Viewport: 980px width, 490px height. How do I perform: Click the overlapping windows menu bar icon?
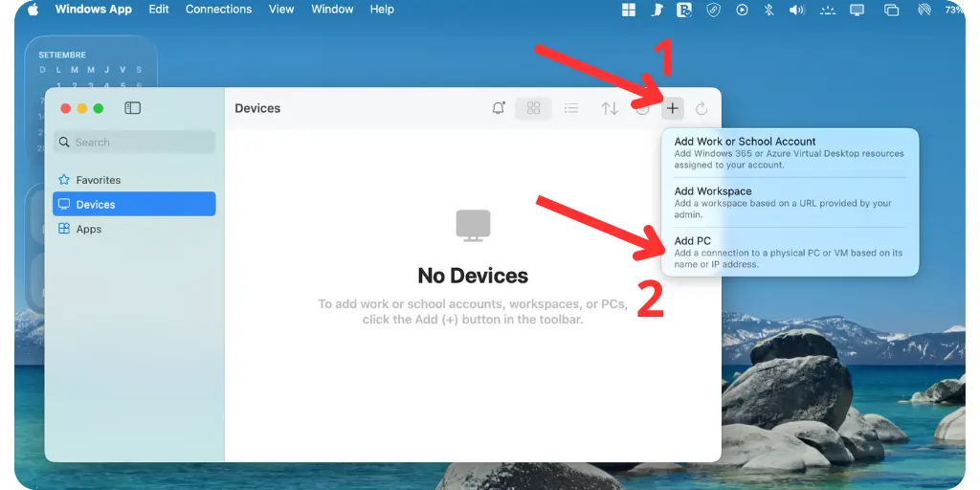891,10
